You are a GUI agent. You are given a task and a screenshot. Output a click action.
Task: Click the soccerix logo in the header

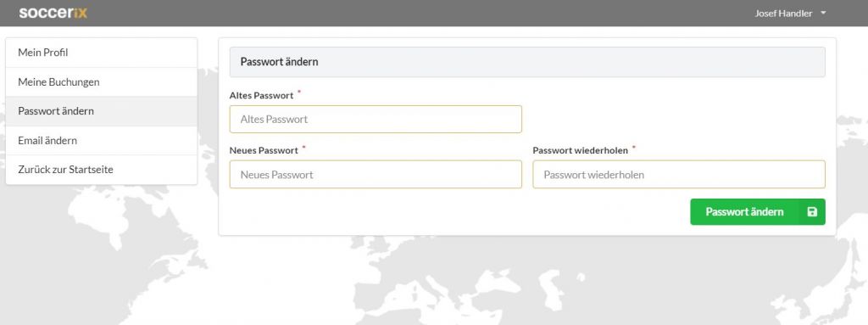pyautogui.click(x=53, y=13)
